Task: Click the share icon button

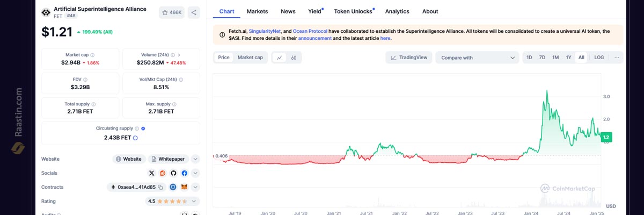Action: (x=194, y=12)
